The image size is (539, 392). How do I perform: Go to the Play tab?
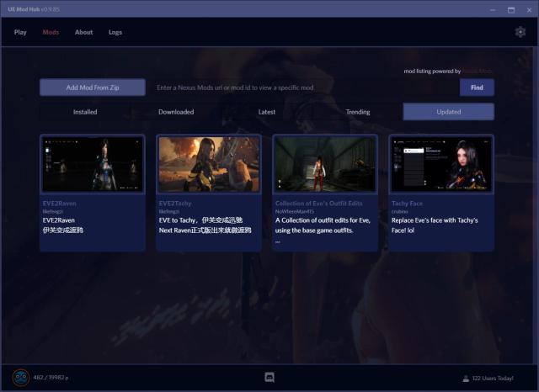click(x=20, y=32)
